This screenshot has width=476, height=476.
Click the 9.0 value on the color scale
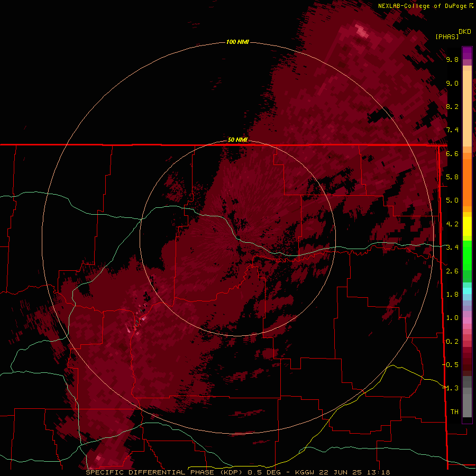(x=452, y=83)
